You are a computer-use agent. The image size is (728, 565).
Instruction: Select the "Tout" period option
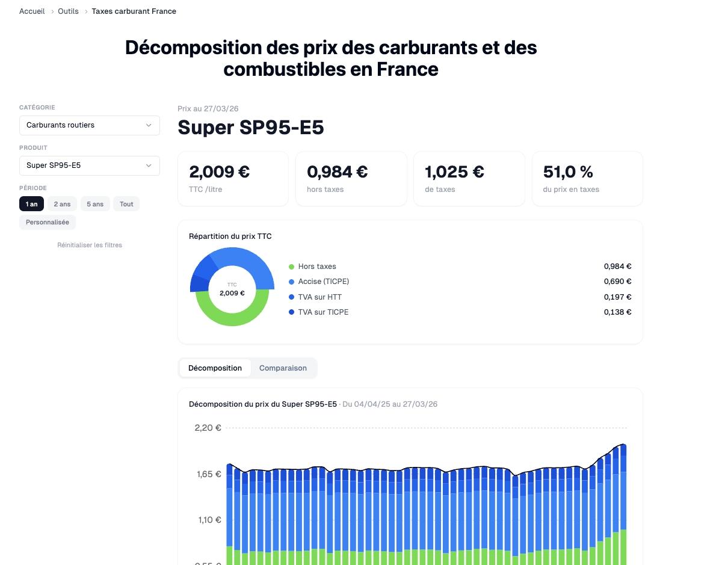click(126, 204)
